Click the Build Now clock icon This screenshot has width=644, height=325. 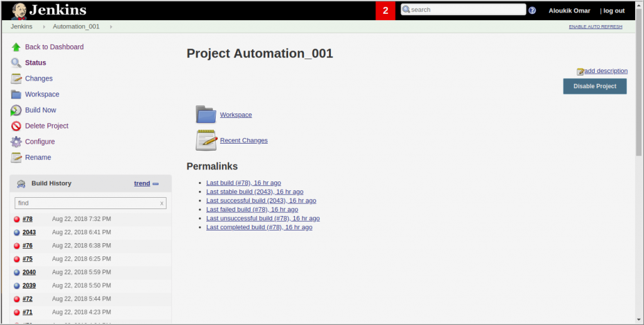16,110
